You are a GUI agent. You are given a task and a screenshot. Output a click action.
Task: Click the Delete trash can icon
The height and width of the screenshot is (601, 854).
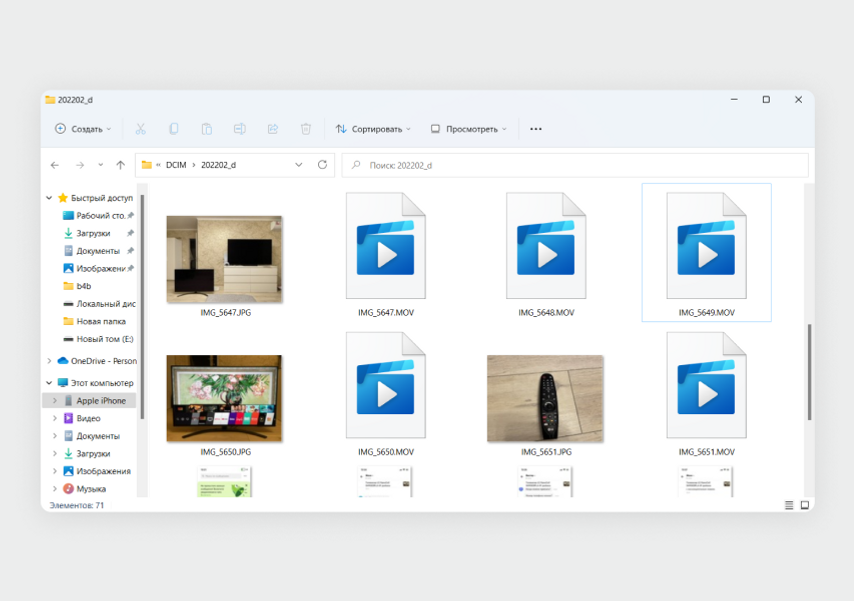click(x=306, y=129)
